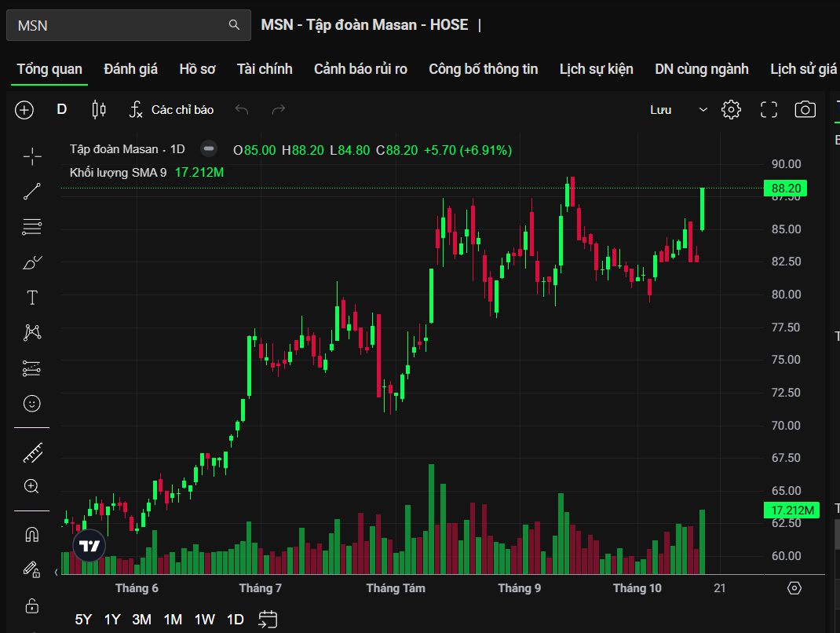The height and width of the screenshot is (633, 840).
Task: Activate the ruler measure tool
Action: 32,452
